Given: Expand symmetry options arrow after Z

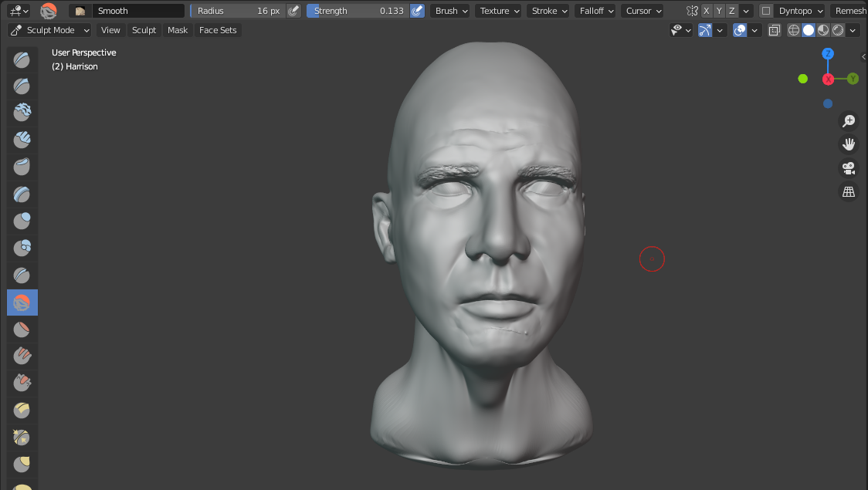Looking at the screenshot, I should 746,11.
